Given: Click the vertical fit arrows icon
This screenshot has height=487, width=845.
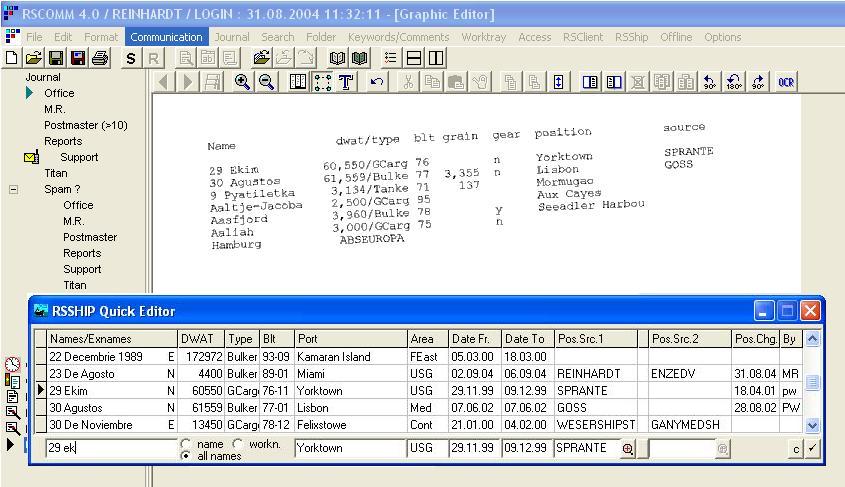Looking at the screenshot, I should [x=558, y=82].
